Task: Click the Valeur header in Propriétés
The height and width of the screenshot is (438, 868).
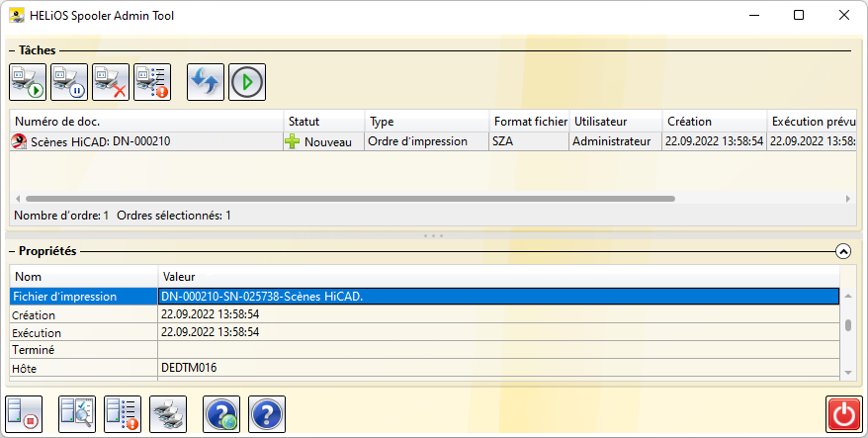Action: [x=499, y=276]
